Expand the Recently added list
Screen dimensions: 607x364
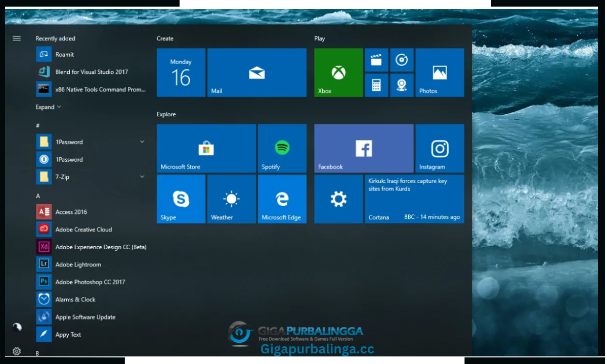click(x=48, y=107)
